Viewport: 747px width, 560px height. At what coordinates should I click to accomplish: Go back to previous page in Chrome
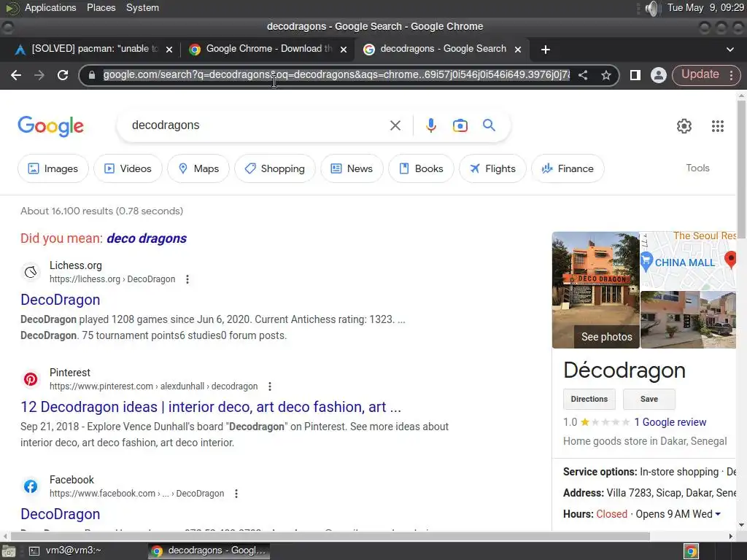pyautogui.click(x=16, y=75)
